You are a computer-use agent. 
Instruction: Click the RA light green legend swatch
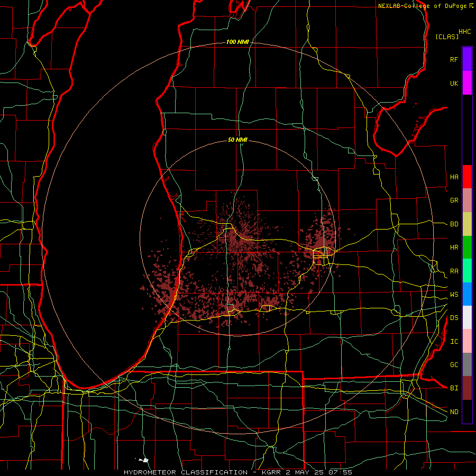coord(467,271)
